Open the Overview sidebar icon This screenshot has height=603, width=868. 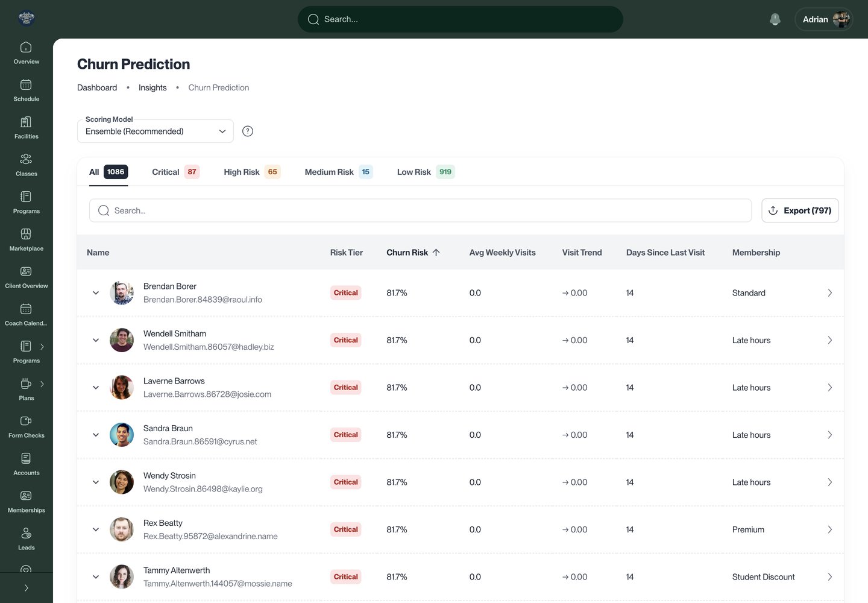(26, 47)
